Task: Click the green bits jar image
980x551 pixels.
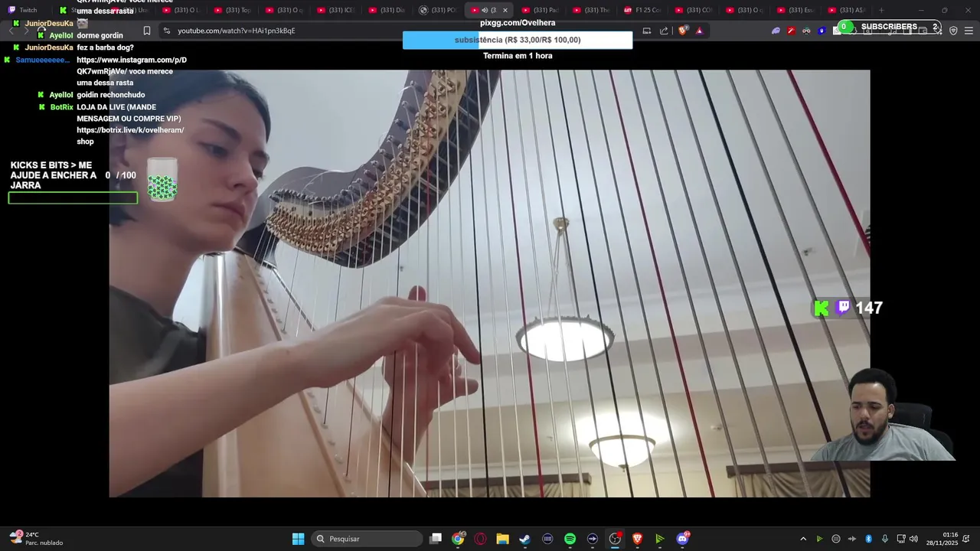Action: (x=162, y=180)
